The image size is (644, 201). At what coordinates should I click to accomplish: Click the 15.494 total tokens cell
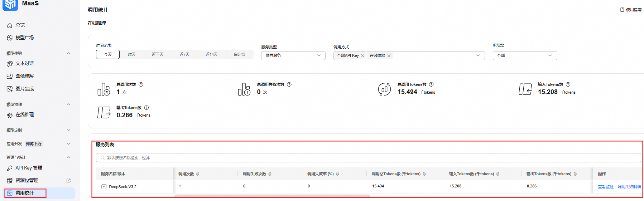[378, 186]
